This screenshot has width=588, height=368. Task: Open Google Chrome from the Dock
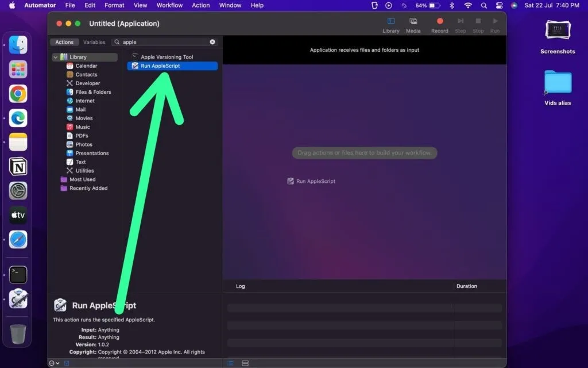click(18, 94)
